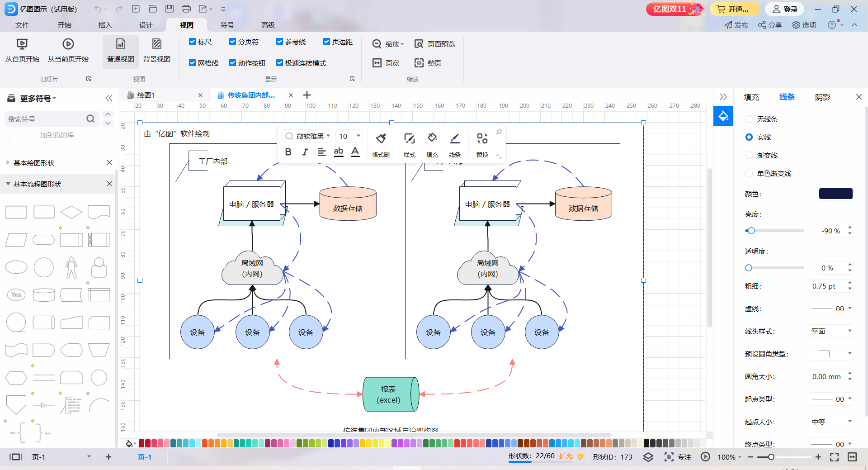Open the Insert ribbon tab
This screenshot has width=868, height=470.
pos(105,25)
